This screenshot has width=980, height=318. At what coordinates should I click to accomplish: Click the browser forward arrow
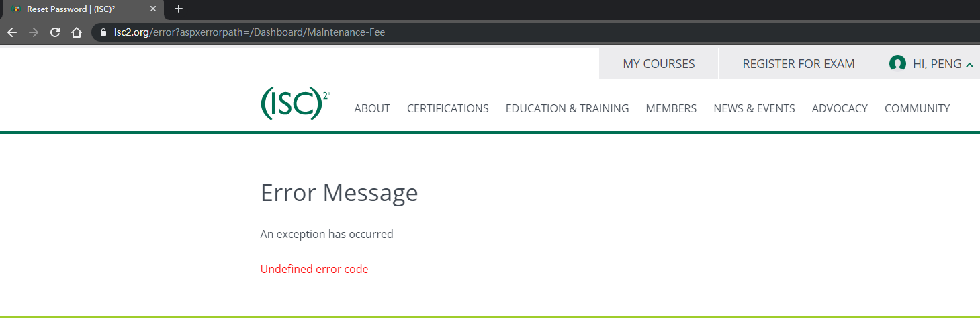click(34, 32)
